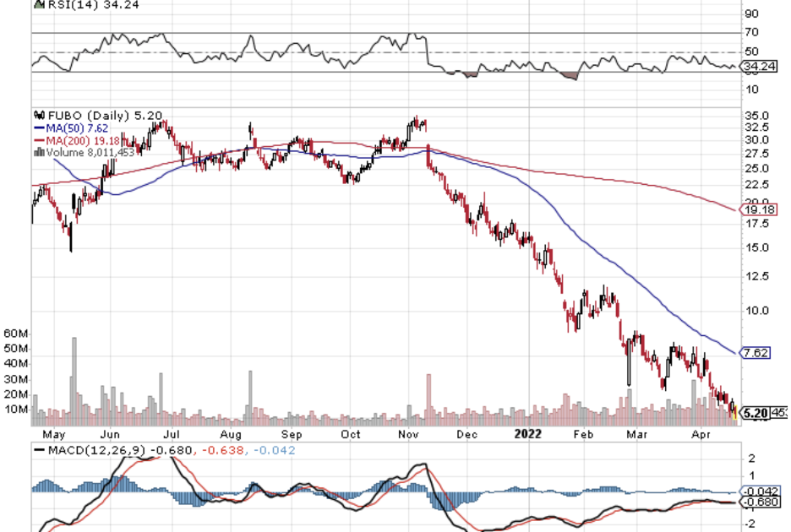
Task: Click the MACD(12,26,9) indicator label
Action: point(98,448)
